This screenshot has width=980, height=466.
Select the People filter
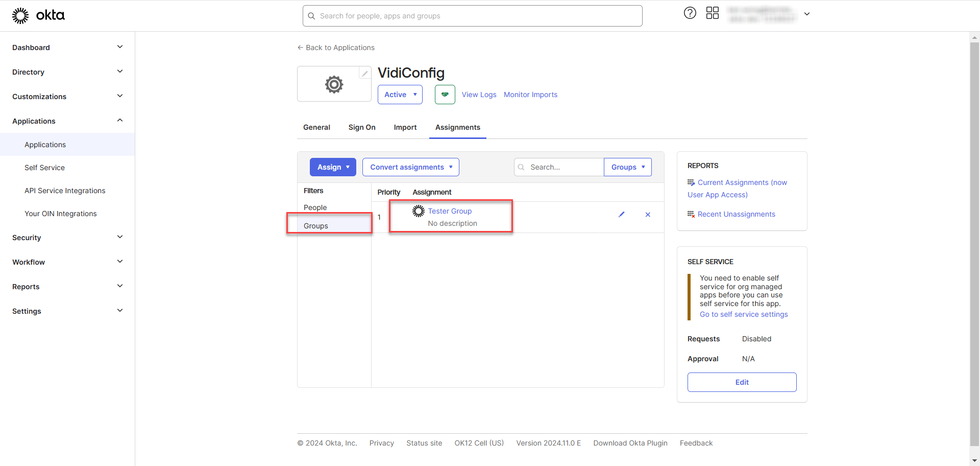(315, 207)
